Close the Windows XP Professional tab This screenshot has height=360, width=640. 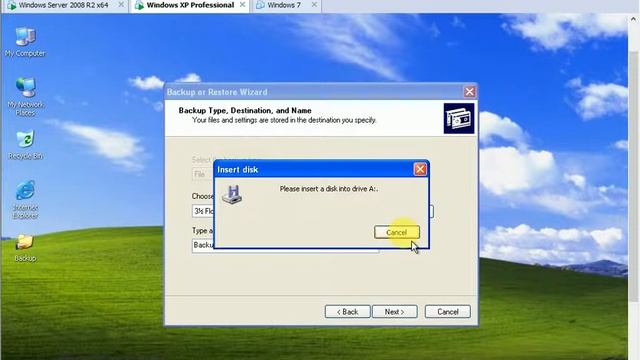[242, 5]
